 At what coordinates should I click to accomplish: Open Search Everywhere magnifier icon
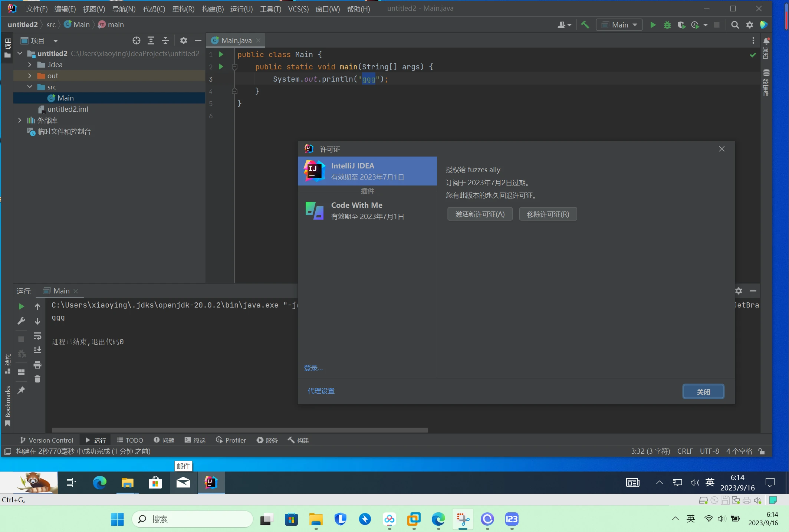click(735, 25)
